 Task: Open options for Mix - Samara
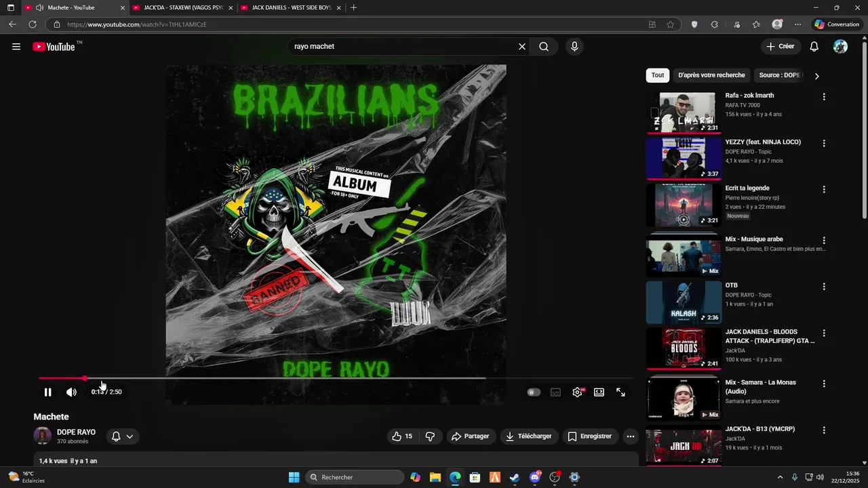[824, 384]
